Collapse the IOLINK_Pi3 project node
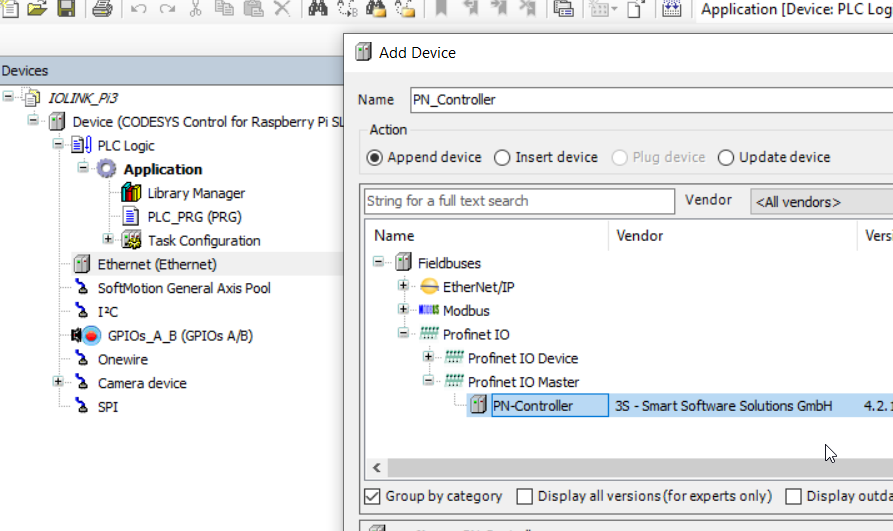The image size is (893, 531). click(x=8, y=96)
